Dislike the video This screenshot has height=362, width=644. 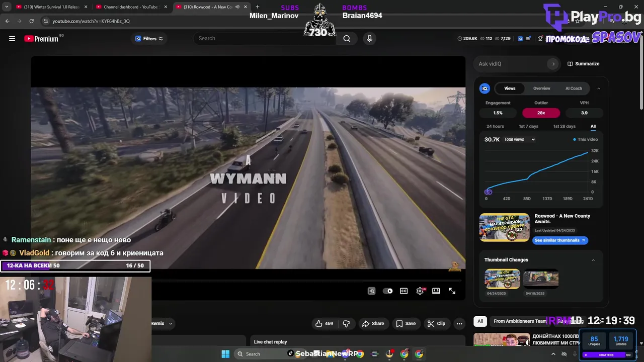point(346,324)
